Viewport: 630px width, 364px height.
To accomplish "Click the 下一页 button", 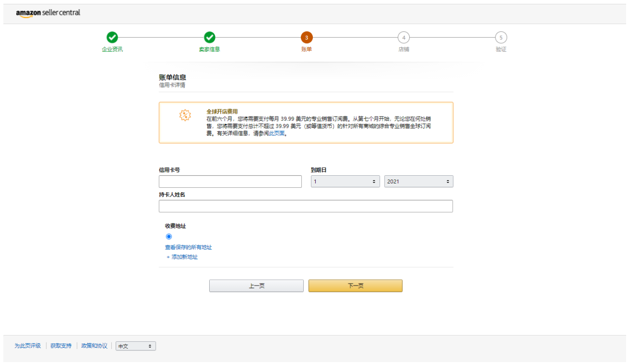I will point(355,286).
